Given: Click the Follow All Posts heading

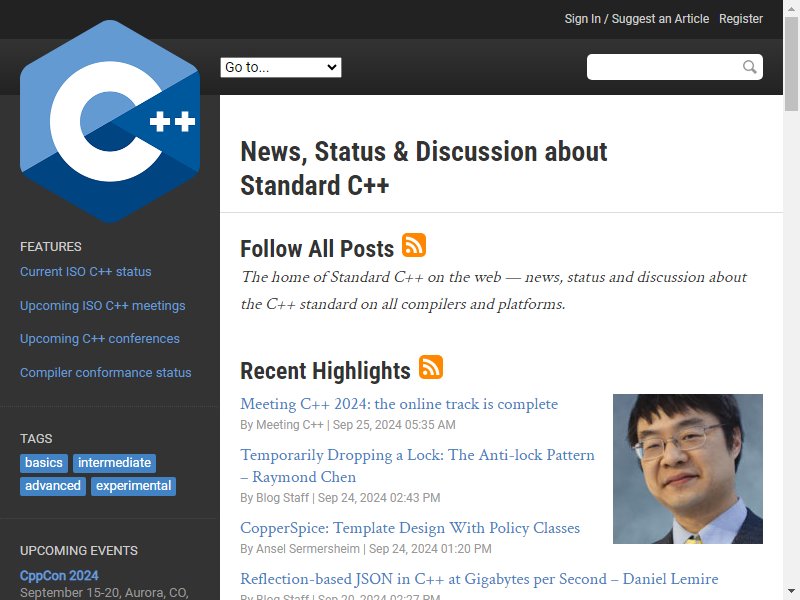Looking at the screenshot, I should coord(317,249).
